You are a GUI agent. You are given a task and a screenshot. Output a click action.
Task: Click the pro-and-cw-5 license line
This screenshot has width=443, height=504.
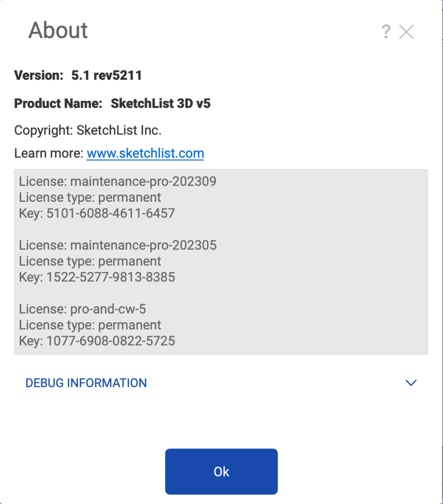coord(83,309)
